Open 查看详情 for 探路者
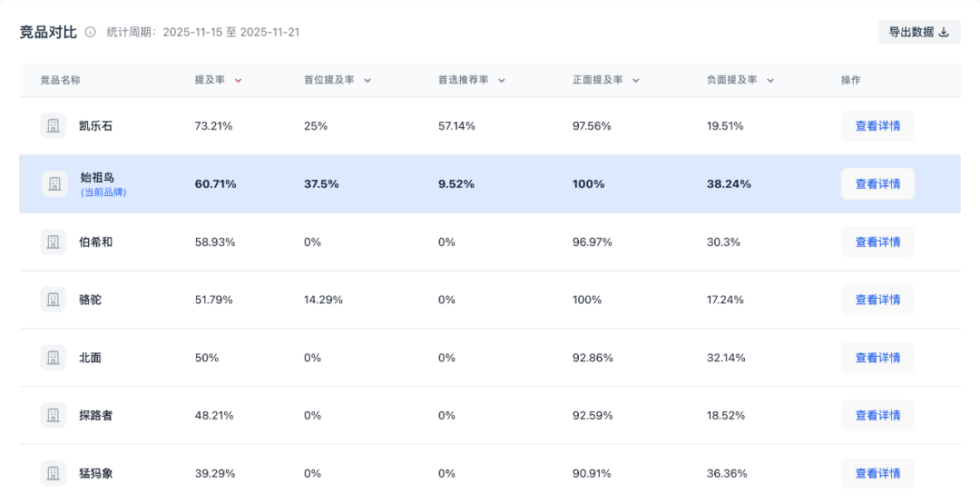The height and width of the screenshot is (504, 980). click(x=877, y=415)
